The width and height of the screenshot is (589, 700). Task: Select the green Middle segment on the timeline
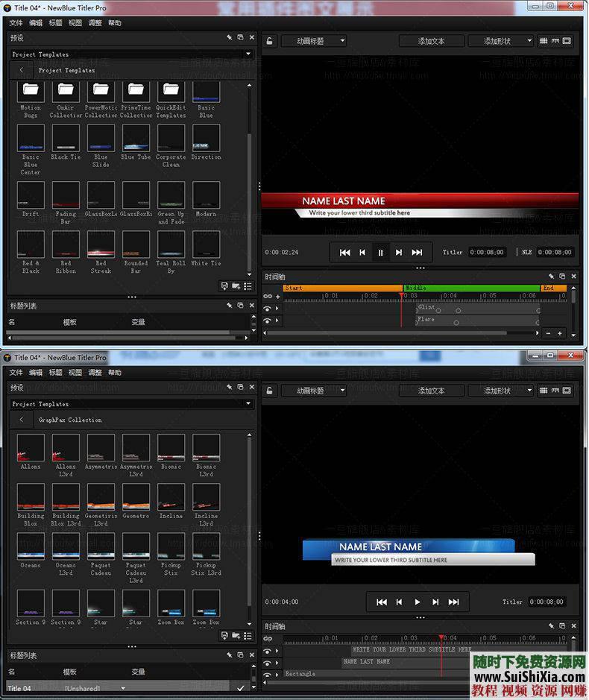point(471,288)
